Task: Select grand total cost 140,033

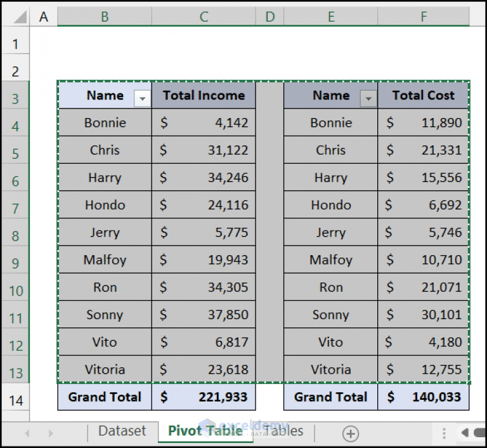Action: (x=424, y=397)
